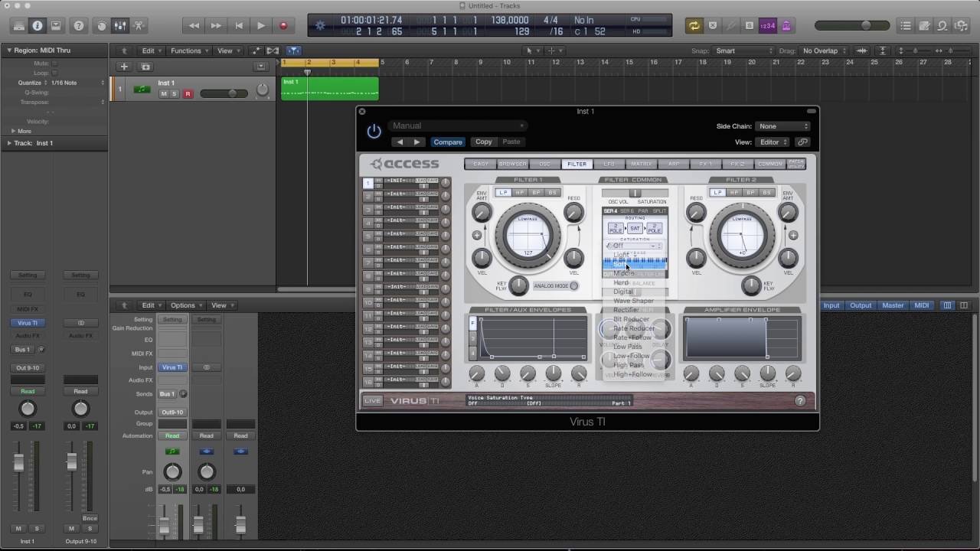
Task: Toggle the Mixer faders icon
Action: (120, 25)
